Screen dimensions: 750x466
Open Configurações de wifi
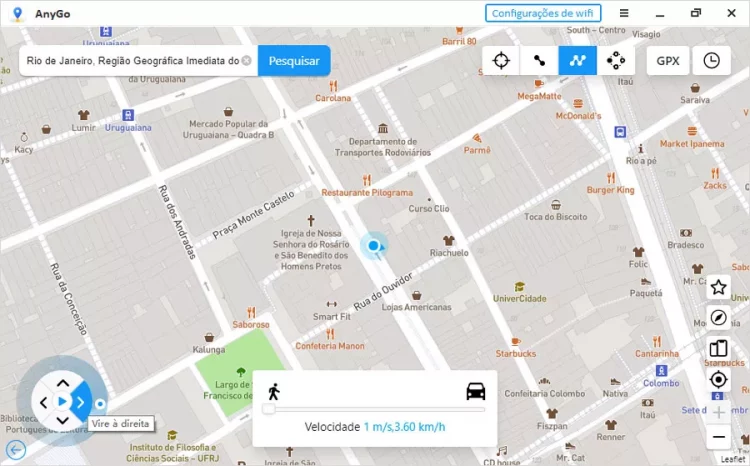coord(543,13)
